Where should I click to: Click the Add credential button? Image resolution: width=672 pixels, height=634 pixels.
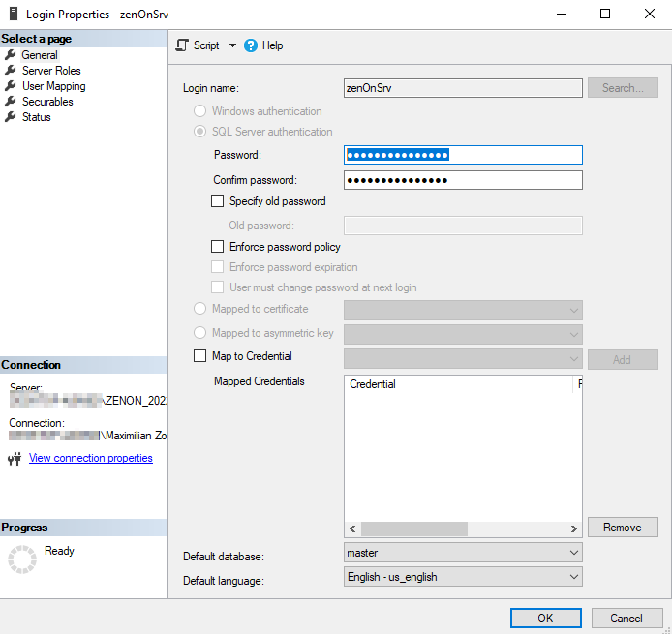[623, 359]
